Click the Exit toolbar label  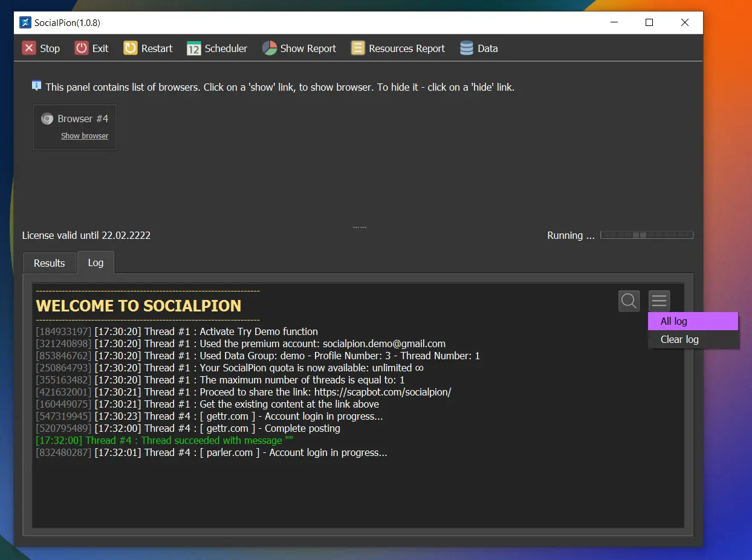click(100, 48)
